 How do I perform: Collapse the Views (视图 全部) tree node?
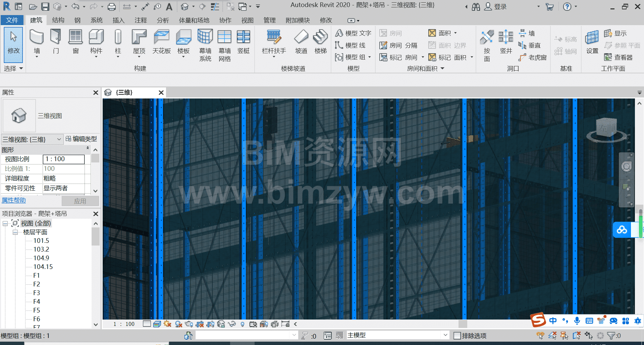pyautogui.click(x=5, y=223)
